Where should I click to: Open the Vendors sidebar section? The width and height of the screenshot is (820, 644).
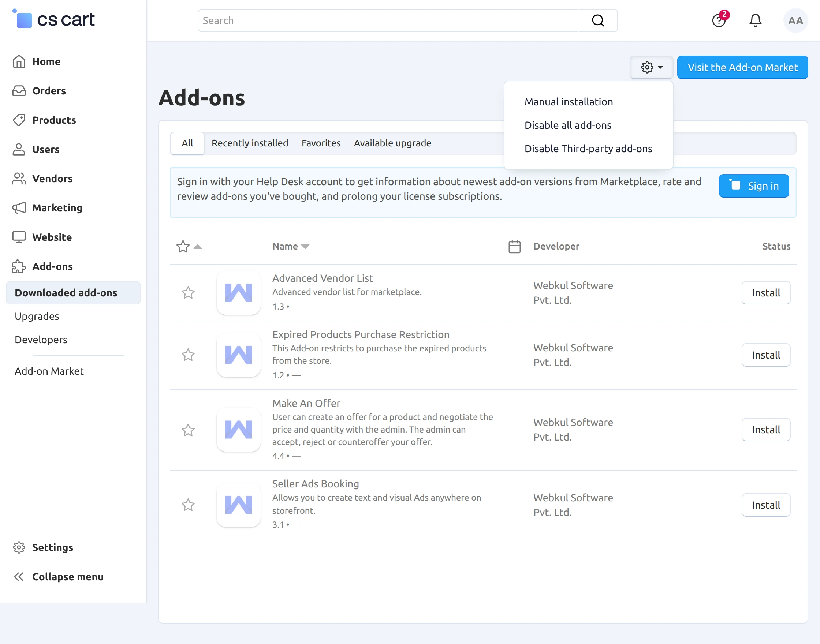[x=52, y=179]
